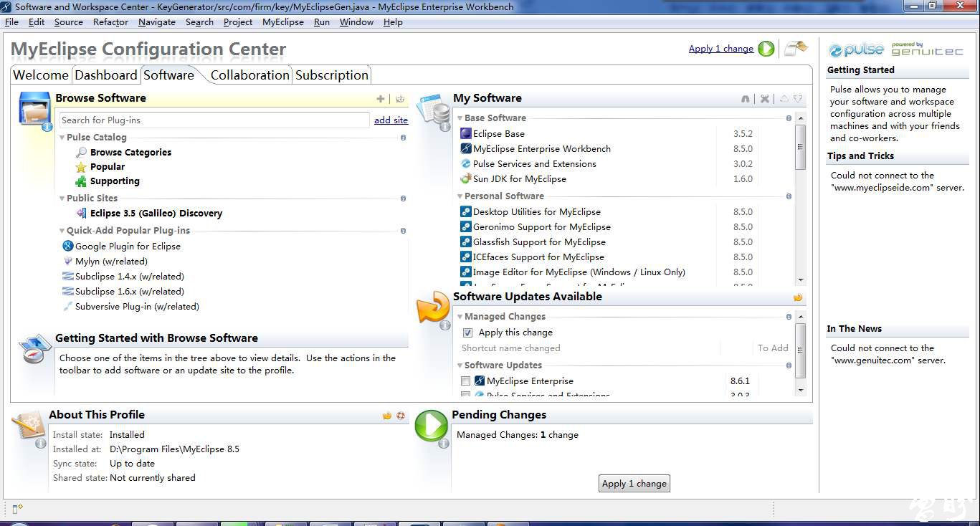Image resolution: width=980 pixels, height=526 pixels.
Task: Select Mylyn (w/related) plug-in
Action: [111, 262]
